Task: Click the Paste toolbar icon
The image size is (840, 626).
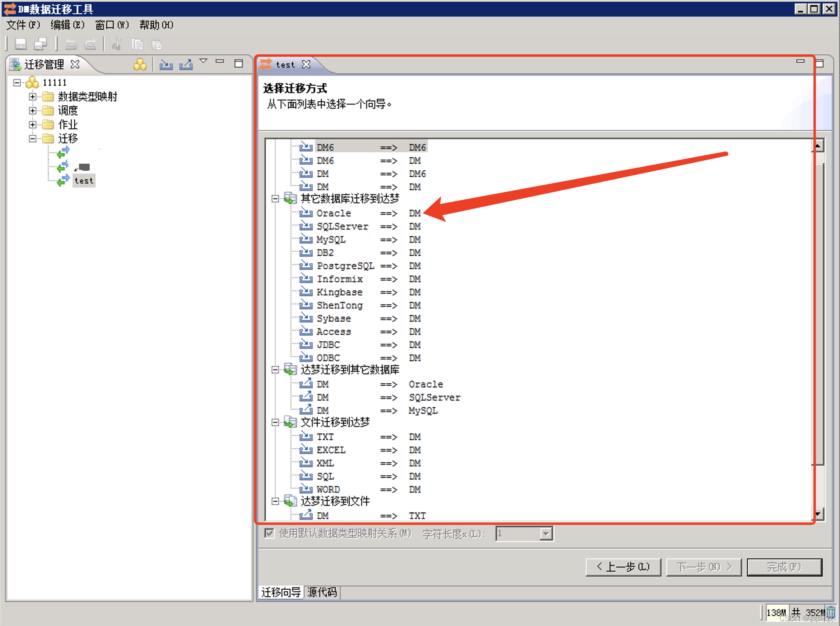Action: coord(156,44)
